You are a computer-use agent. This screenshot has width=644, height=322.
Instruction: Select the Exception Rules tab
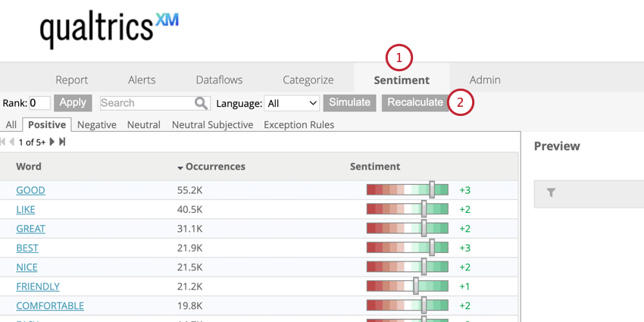299,124
